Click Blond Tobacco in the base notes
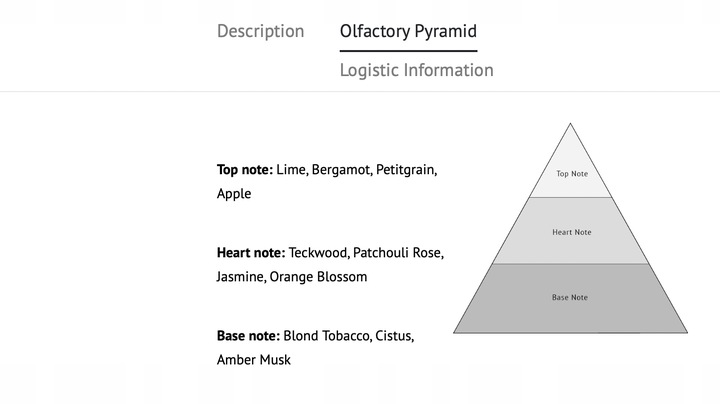Image resolution: width=720 pixels, height=404 pixels. point(326,336)
